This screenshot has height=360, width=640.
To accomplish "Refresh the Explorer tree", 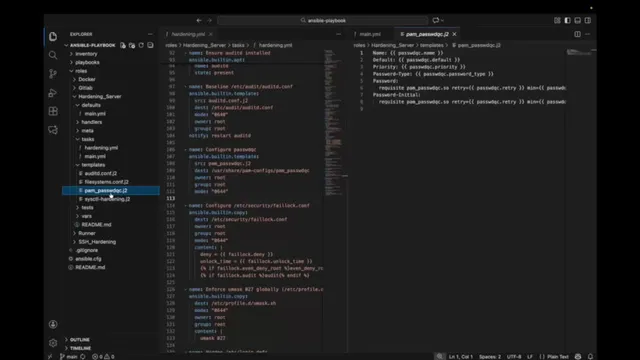I will pos(141,45).
